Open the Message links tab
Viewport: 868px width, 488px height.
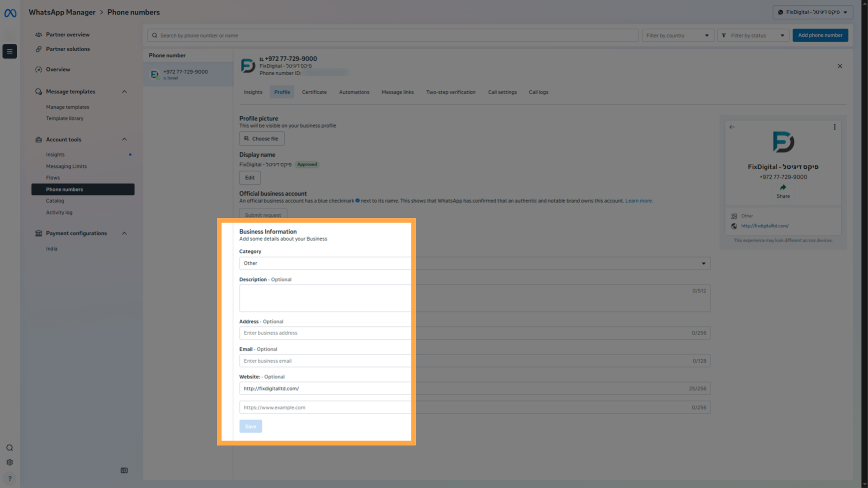(x=397, y=92)
